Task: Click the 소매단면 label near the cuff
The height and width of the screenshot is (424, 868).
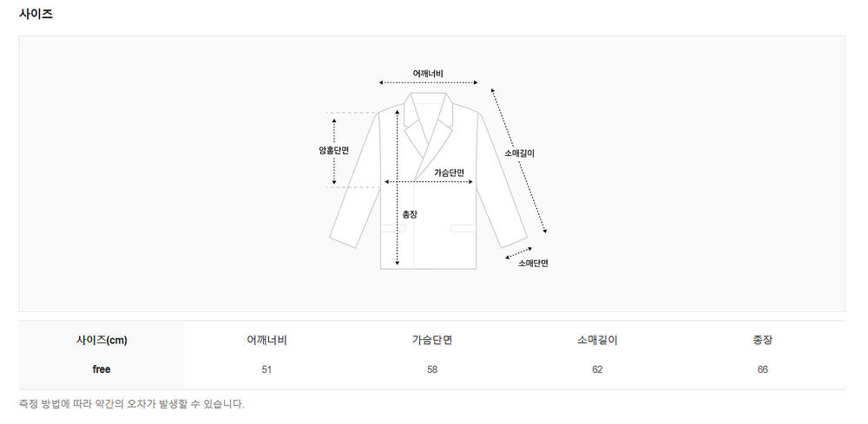Action: [x=533, y=263]
